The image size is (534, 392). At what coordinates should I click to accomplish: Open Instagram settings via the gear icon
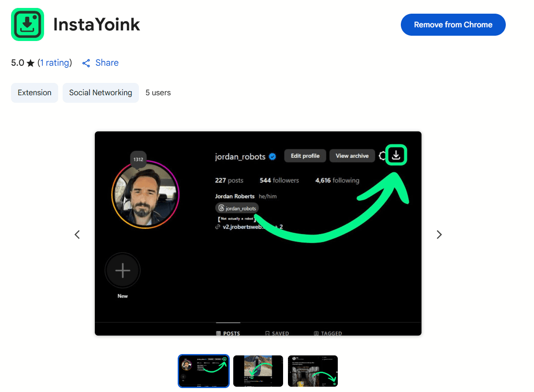(382, 155)
